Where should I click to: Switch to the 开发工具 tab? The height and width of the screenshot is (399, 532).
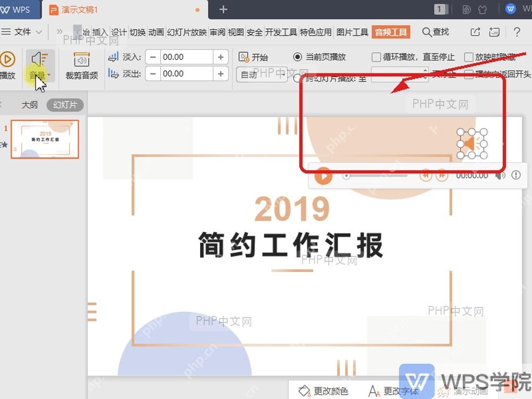tap(281, 32)
